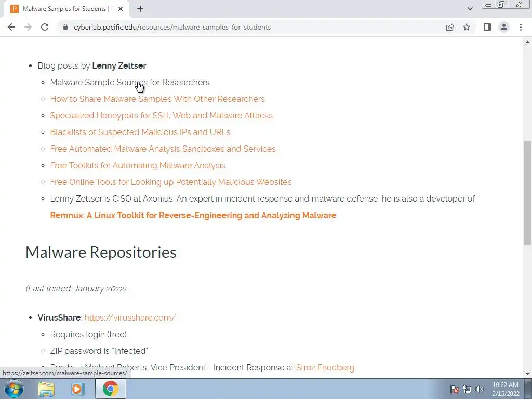Close the Malware Samples for Students tab

coord(121,9)
